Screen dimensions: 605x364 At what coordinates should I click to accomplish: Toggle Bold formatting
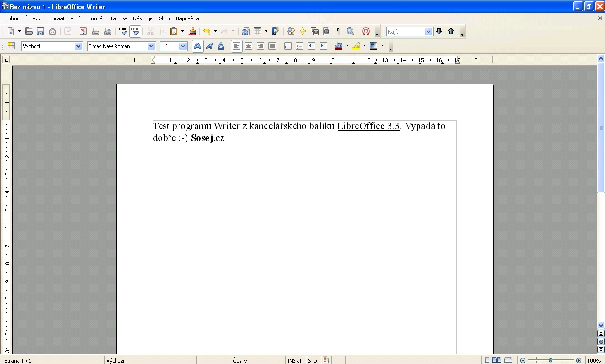click(x=197, y=46)
